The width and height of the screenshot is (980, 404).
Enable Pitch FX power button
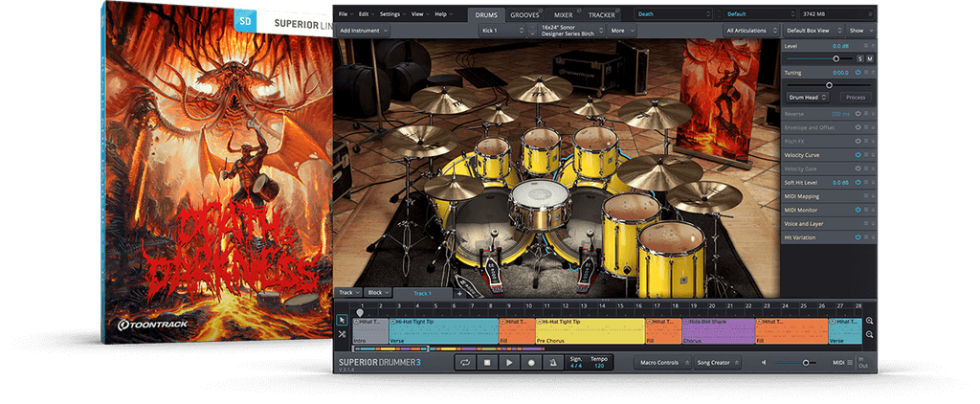click(858, 142)
